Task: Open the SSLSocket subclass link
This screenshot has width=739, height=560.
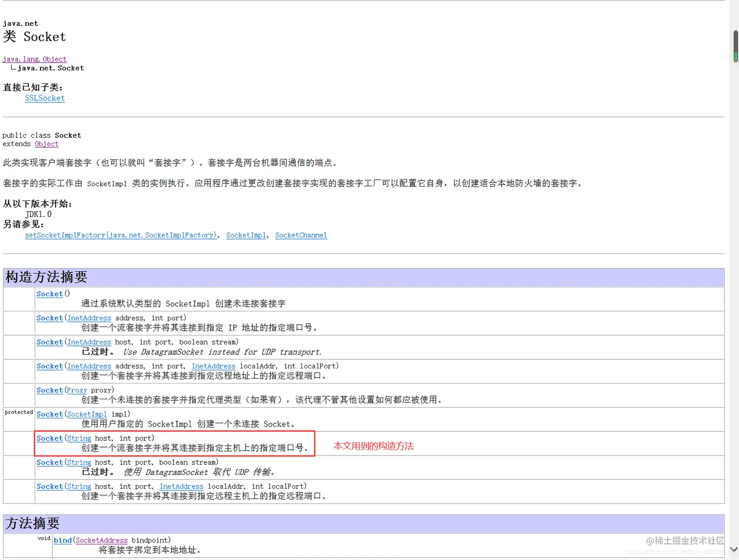Action: tap(44, 98)
